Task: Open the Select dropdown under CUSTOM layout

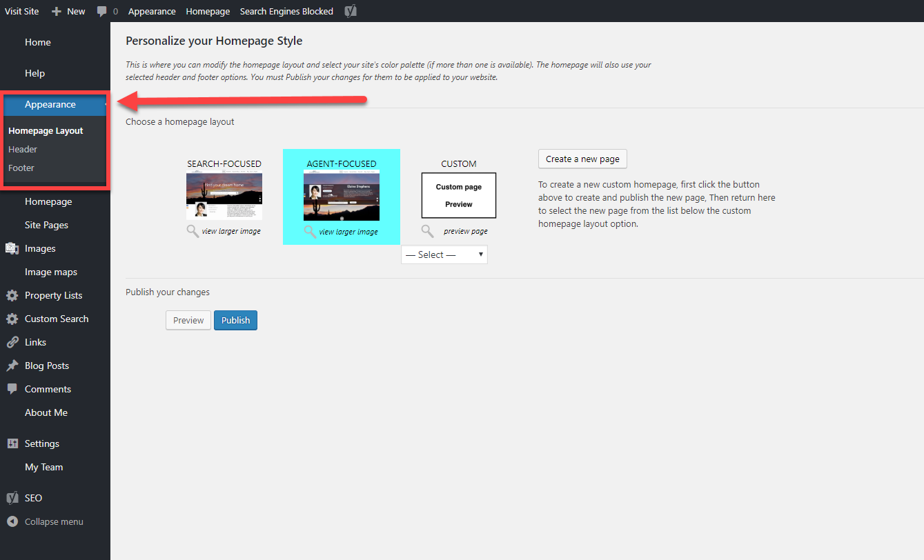Action: (x=444, y=254)
